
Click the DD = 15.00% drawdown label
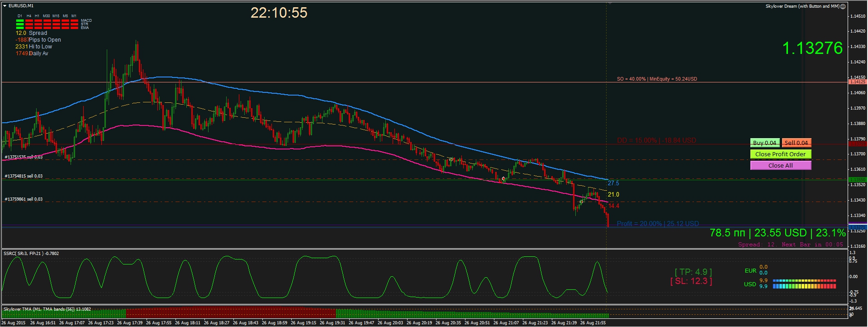pyautogui.click(x=656, y=140)
